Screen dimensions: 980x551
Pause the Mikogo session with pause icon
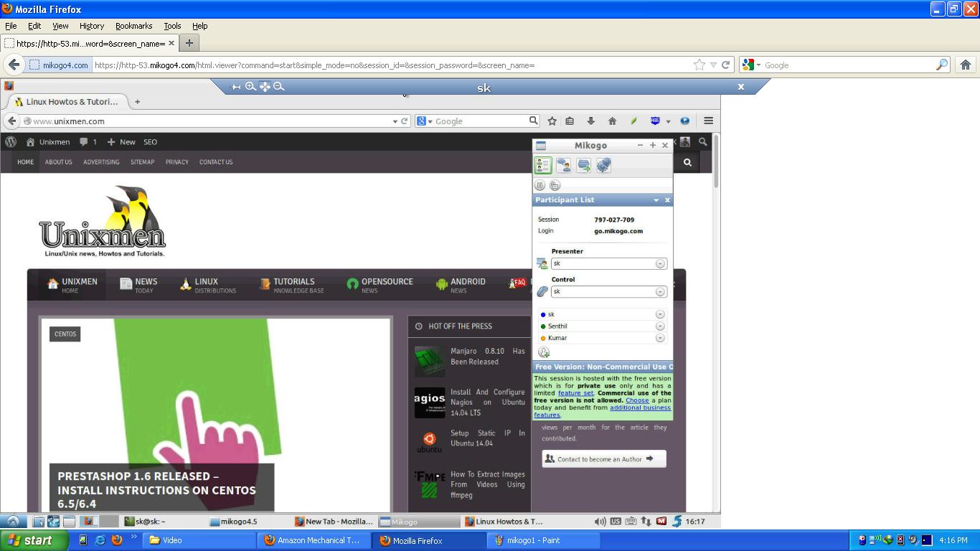pos(540,185)
